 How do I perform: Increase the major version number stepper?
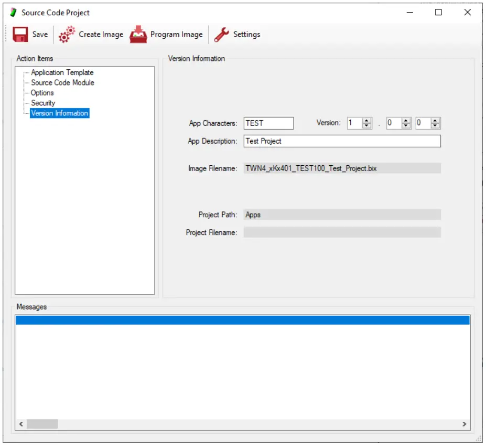(x=367, y=121)
